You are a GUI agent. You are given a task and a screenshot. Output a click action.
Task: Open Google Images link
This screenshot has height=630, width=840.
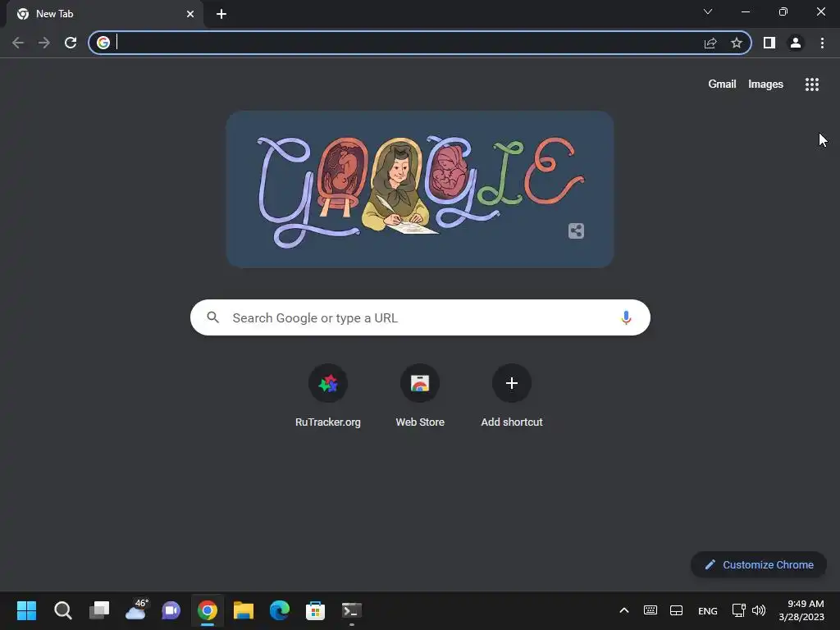[x=765, y=84]
